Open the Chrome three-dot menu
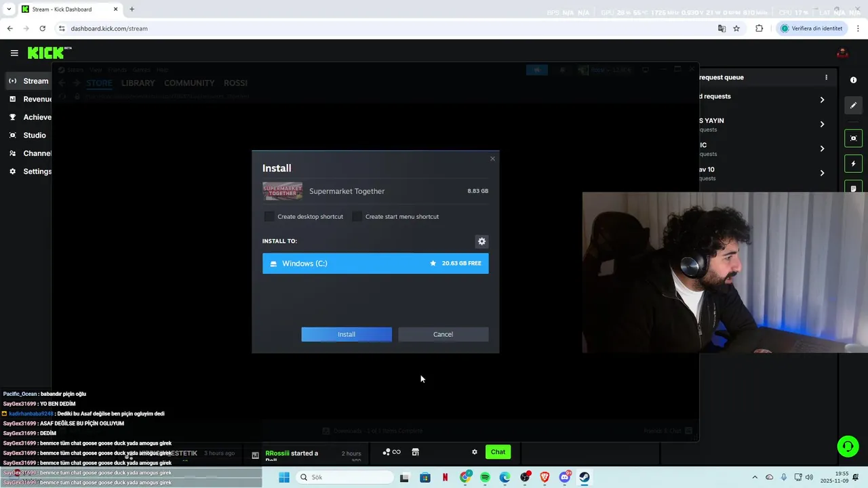Screen dimensions: 868x488 click(859, 28)
